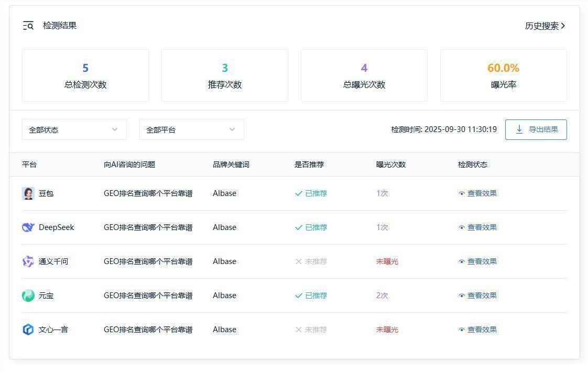
Task: Click the eye icon in 豆包 row
Action: [462, 193]
